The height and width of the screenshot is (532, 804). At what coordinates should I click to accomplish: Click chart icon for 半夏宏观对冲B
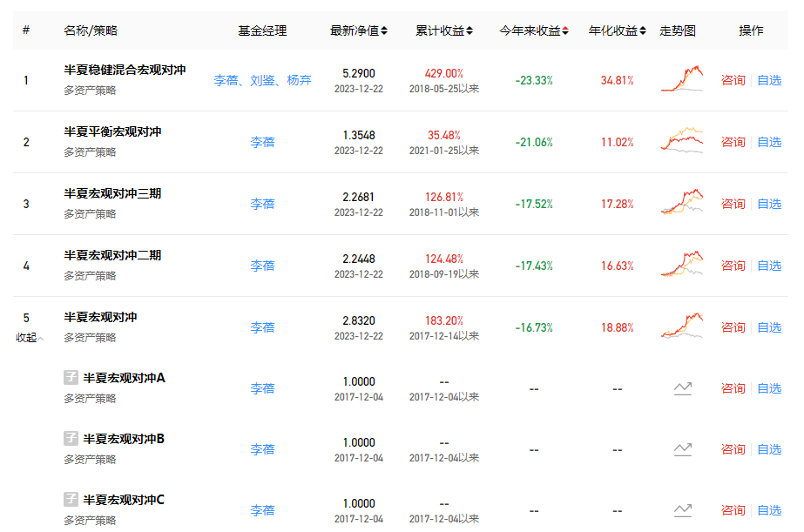pyautogui.click(x=682, y=449)
